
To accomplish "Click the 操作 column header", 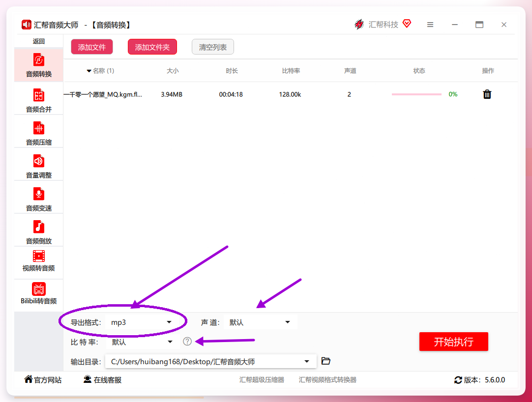I will click(x=488, y=71).
